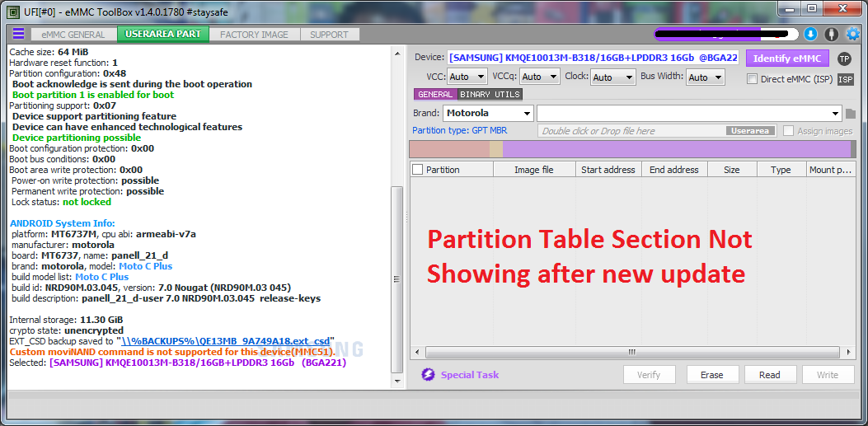Sort by the Type column header

click(x=781, y=170)
